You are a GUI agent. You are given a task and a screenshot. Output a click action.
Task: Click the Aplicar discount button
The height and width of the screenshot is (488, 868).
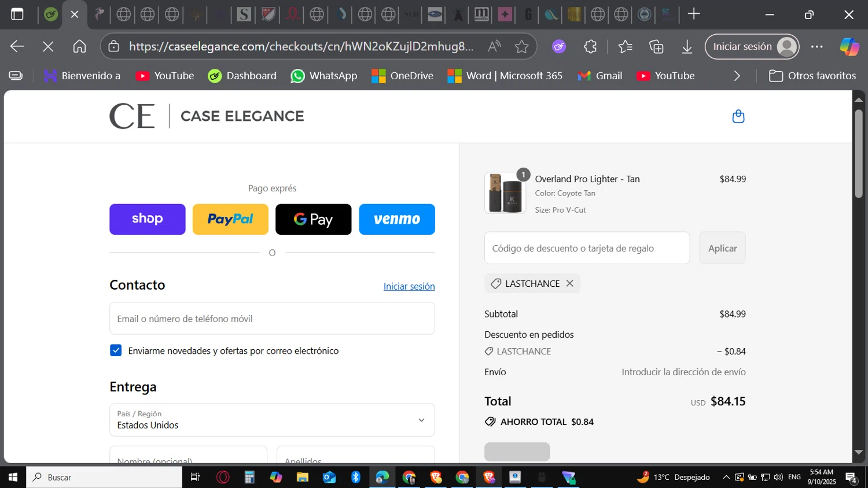pos(722,248)
